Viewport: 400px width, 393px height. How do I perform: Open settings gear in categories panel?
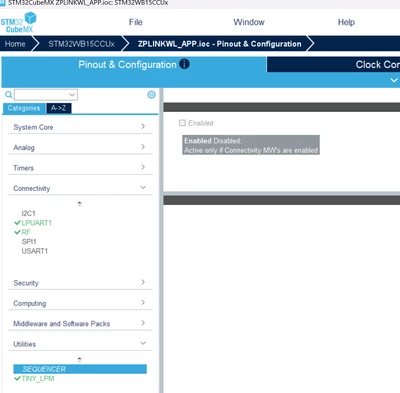[x=151, y=95]
